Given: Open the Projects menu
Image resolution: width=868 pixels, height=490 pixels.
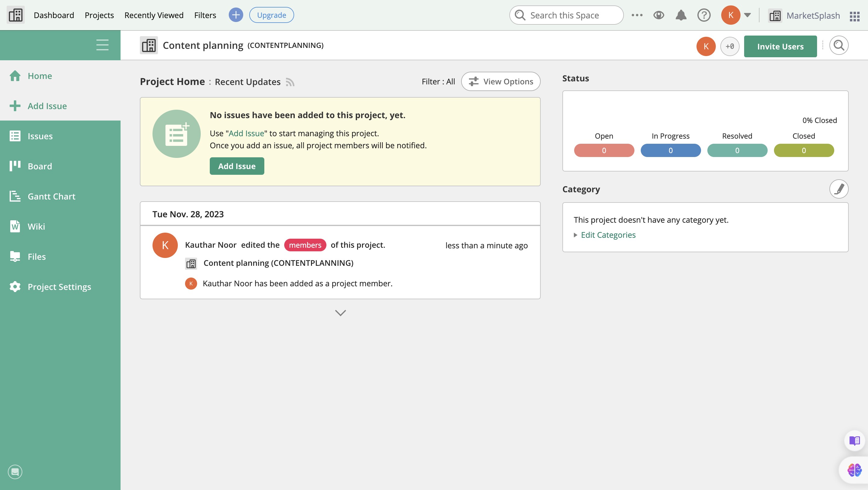Looking at the screenshot, I should coord(99,15).
